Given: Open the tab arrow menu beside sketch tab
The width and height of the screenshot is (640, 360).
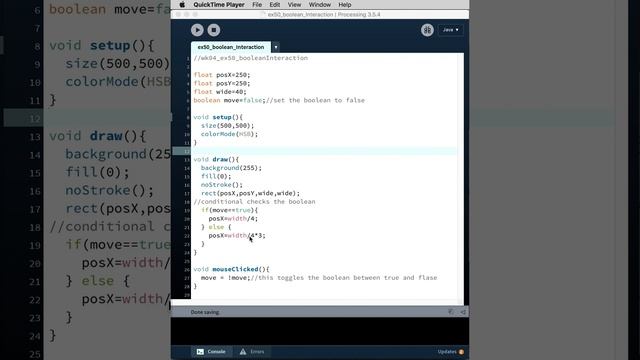Looking at the screenshot, I should [x=276, y=47].
